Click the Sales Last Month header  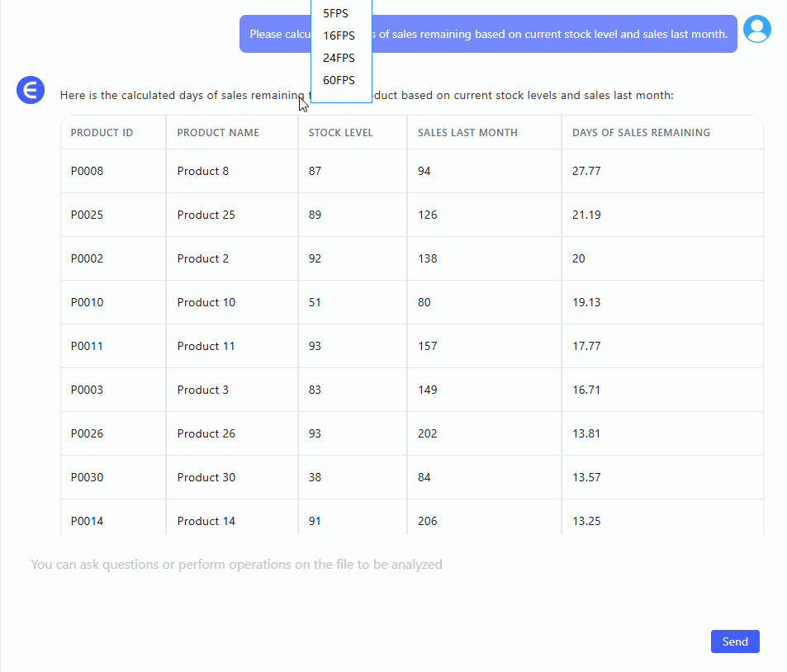(x=467, y=133)
